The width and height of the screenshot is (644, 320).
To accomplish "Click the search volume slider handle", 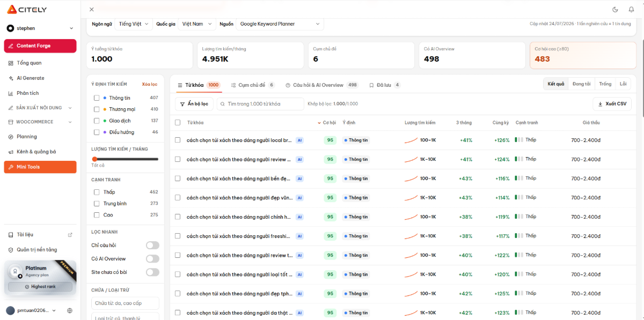I will coord(94,159).
